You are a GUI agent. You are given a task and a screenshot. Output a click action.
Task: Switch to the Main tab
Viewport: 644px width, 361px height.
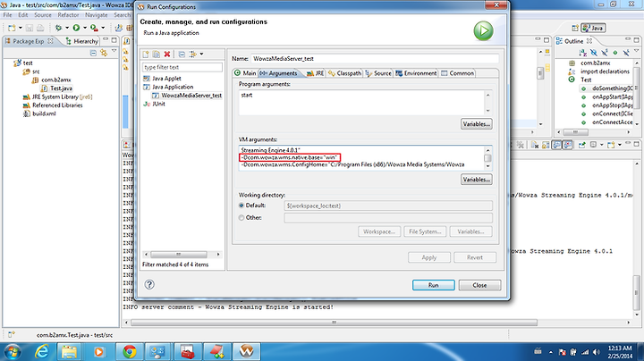click(245, 73)
